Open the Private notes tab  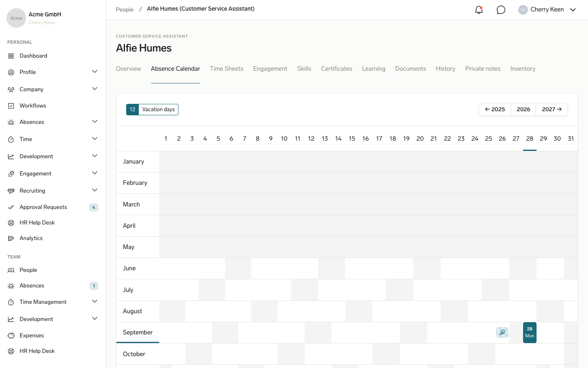point(483,69)
